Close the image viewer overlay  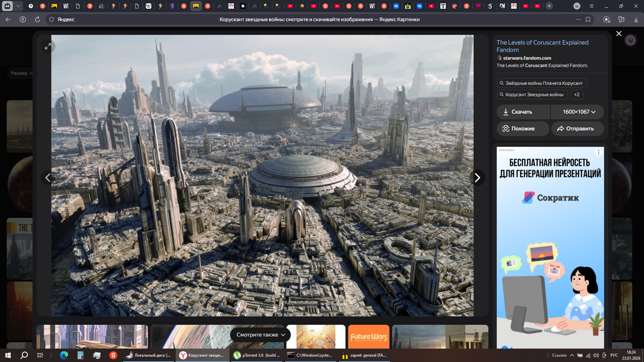619,34
